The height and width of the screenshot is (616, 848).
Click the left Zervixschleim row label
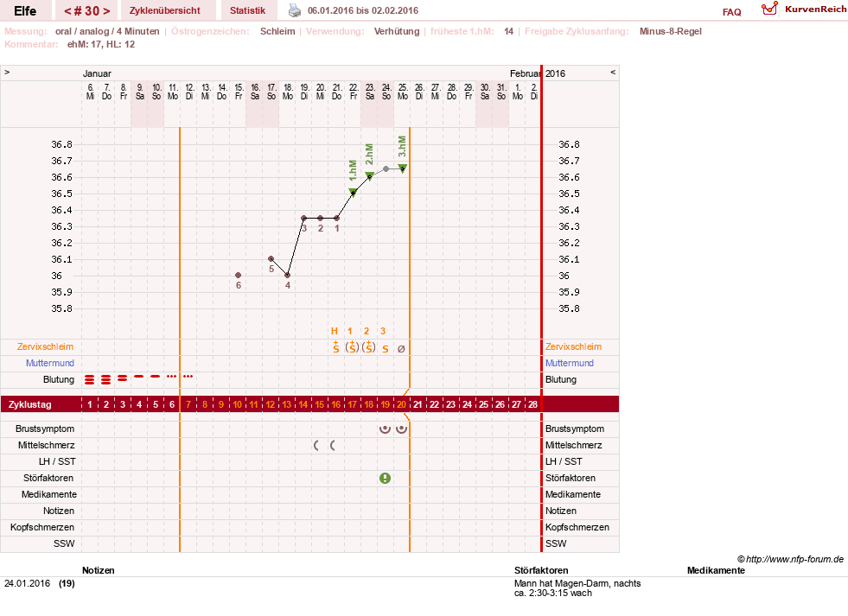[x=46, y=347]
